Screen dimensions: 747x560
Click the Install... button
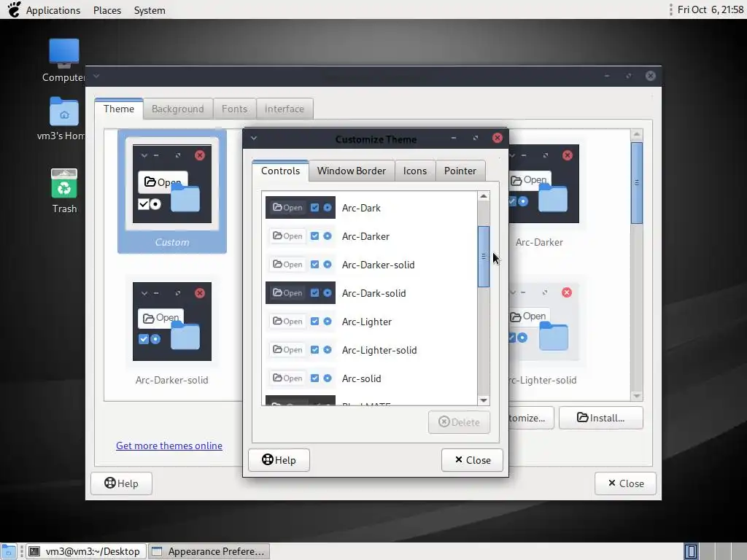(x=601, y=418)
